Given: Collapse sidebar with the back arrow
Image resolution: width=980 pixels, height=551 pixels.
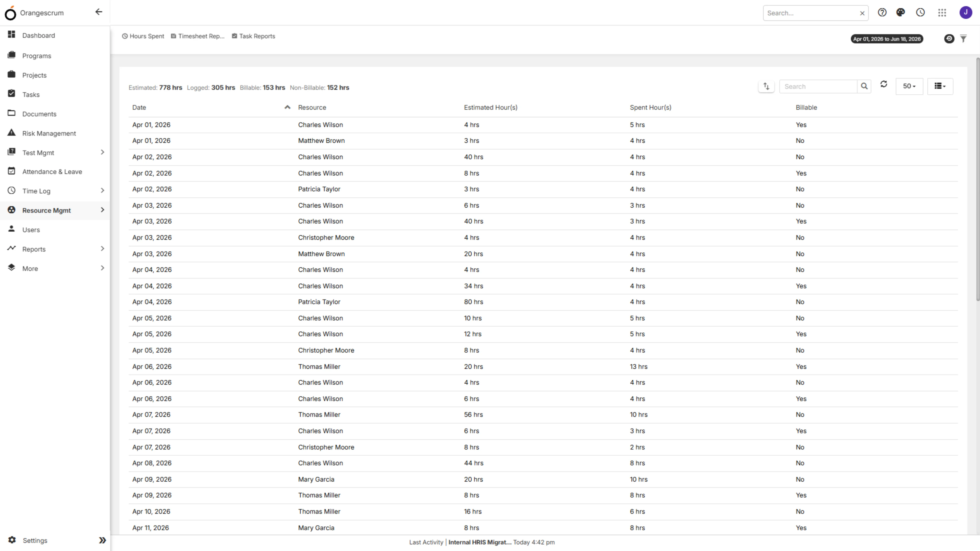Looking at the screenshot, I should coord(99,12).
